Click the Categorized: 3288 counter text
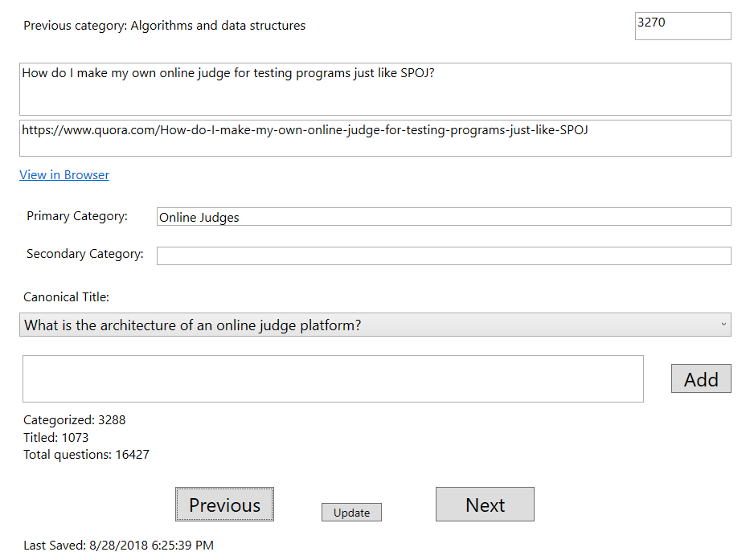750x560 pixels. [74, 420]
